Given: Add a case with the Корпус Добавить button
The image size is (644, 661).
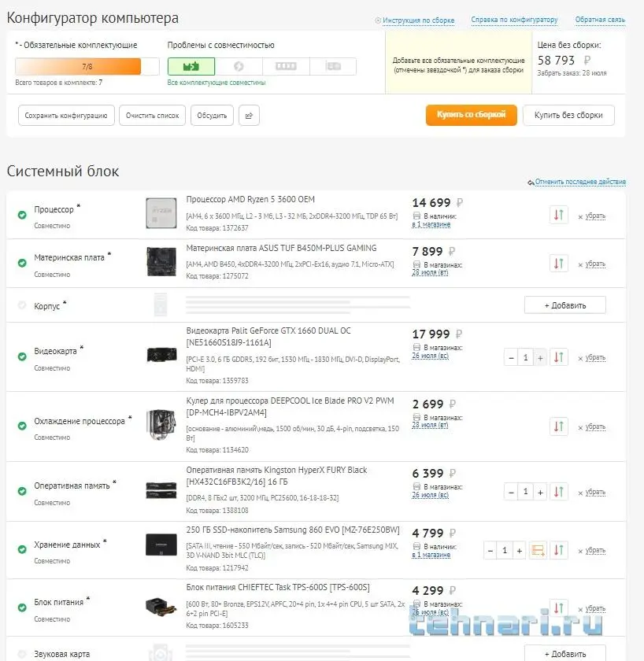Looking at the screenshot, I should [564, 305].
